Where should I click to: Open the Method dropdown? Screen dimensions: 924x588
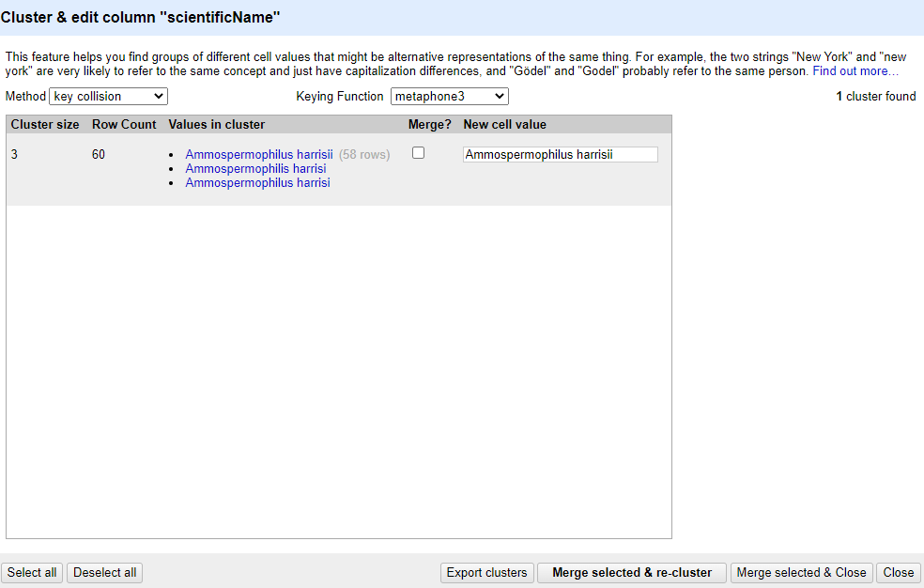107,96
